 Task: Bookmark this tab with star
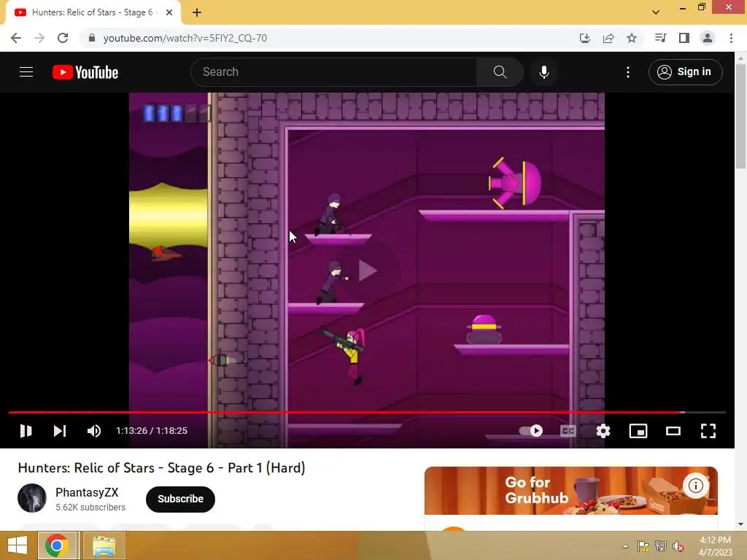(632, 38)
